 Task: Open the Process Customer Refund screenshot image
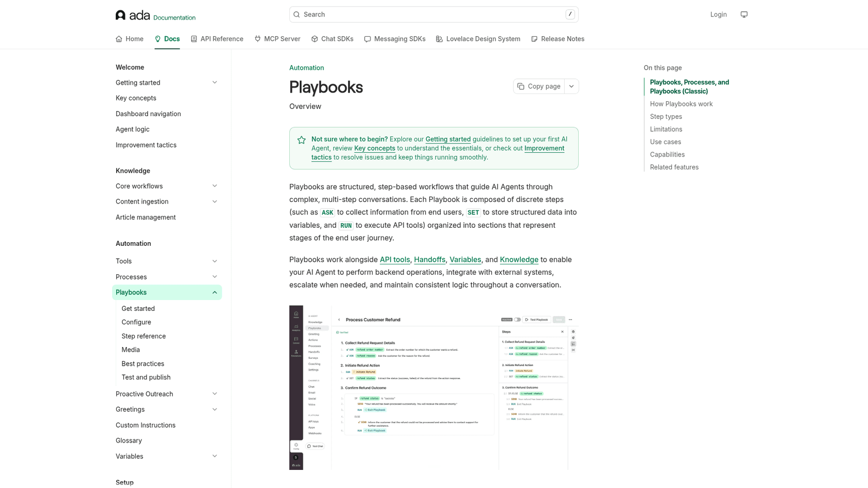(x=433, y=387)
